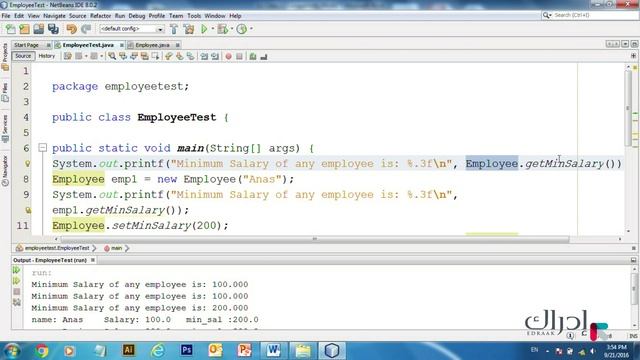Click the Comment editor toolbar icon

click(x=253, y=56)
